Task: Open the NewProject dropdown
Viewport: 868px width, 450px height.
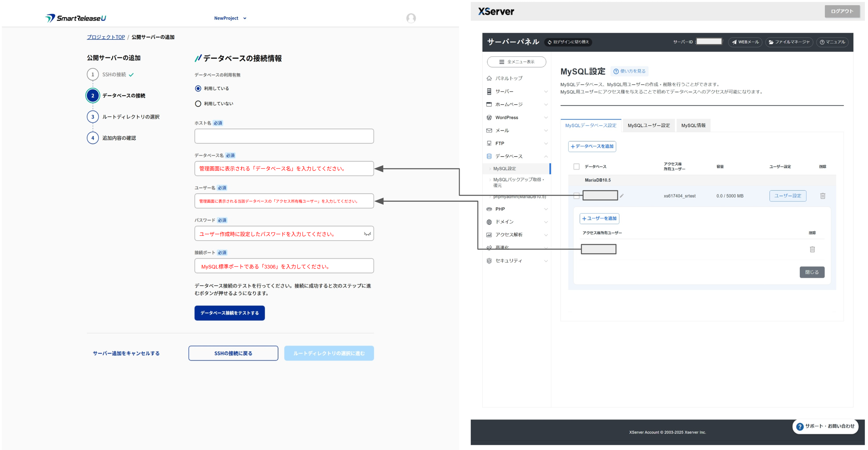Action: (x=230, y=18)
